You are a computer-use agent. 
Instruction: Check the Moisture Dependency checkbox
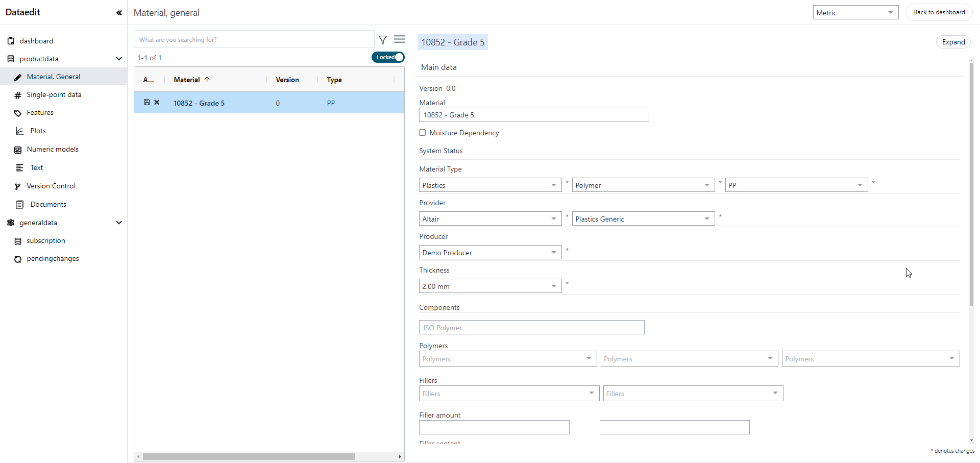[x=423, y=133]
